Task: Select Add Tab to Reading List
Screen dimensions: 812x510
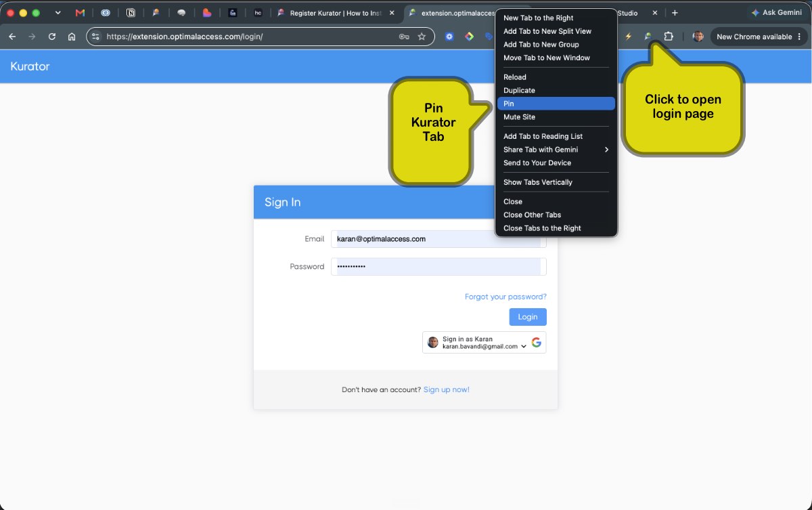Action: pos(556,136)
